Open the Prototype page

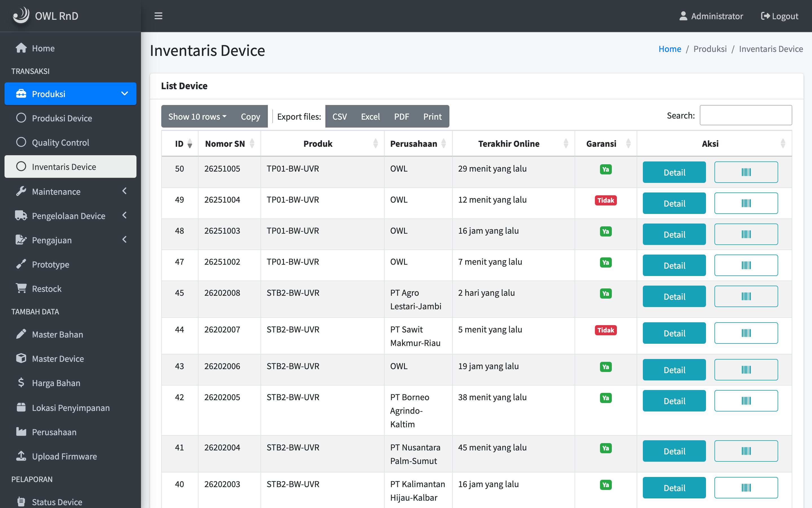pyautogui.click(x=70, y=264)
